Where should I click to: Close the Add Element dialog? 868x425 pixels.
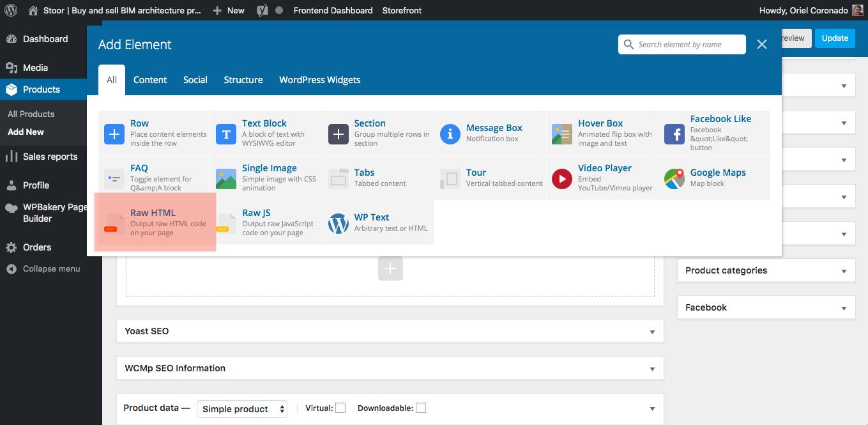[x=761, y=44]
